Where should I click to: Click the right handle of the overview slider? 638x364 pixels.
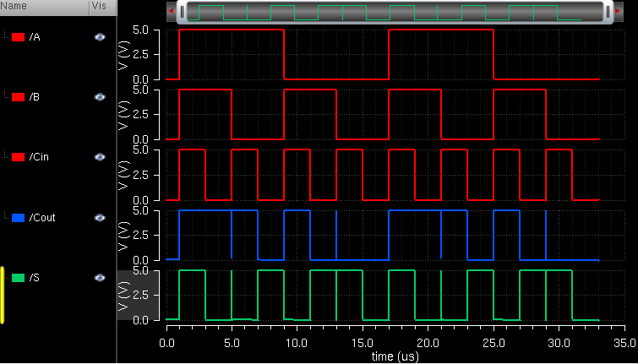[607, 12]
